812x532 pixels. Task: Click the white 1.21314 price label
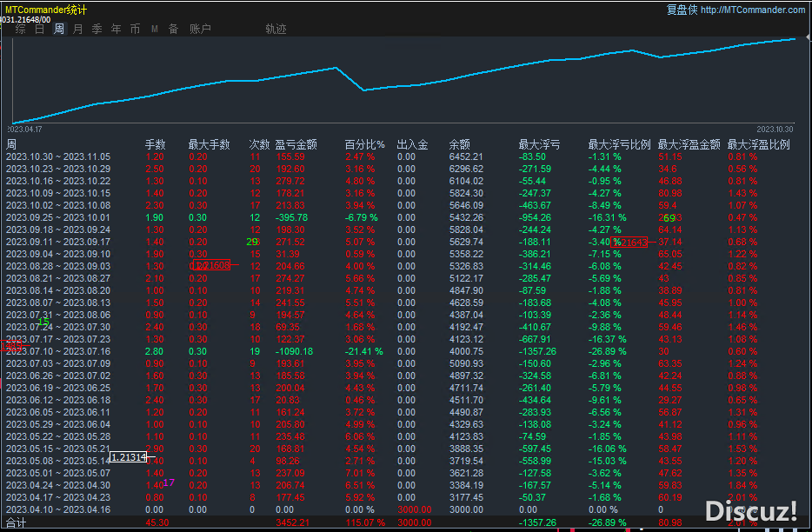[x=129, y=456]
